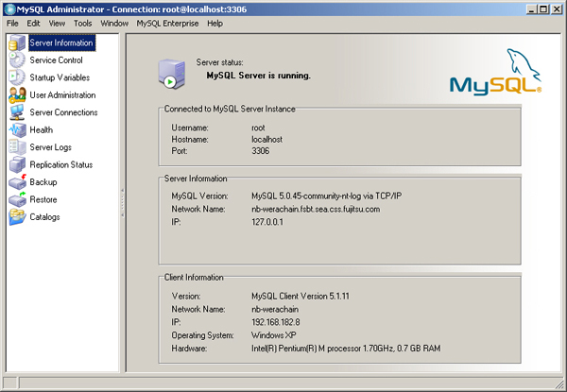Click the 'MySQL Server is running.' message

pyautogui.click(x=259, y=76)
